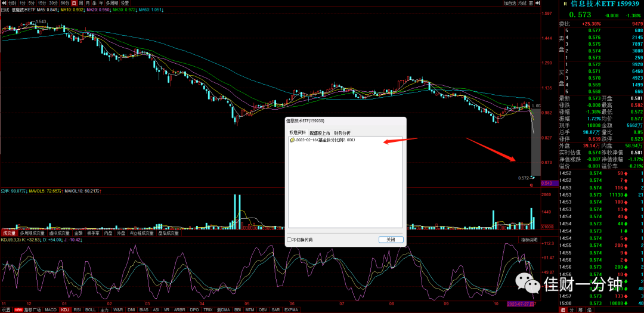Switch indicator to DPO

(x=194, y=309)
